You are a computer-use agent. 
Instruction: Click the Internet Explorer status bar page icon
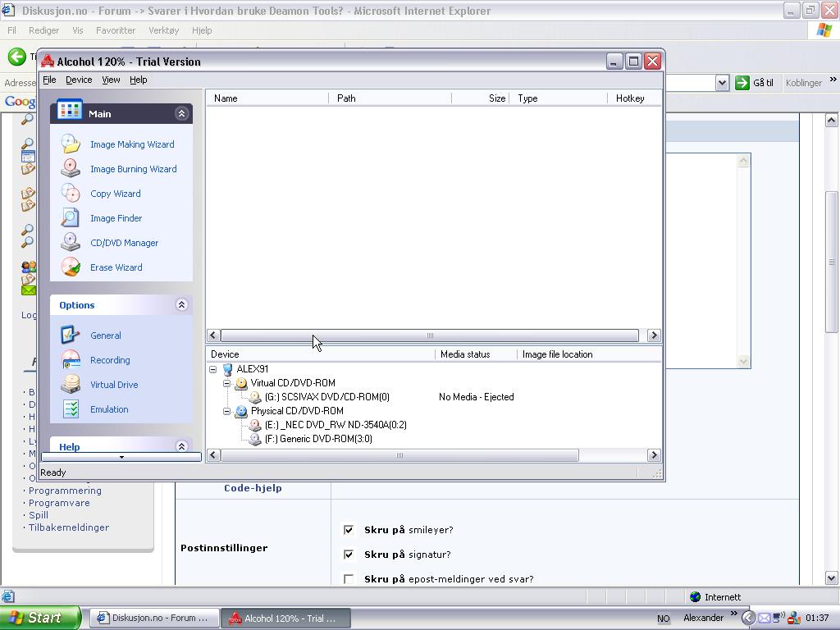tap(7, 596)
